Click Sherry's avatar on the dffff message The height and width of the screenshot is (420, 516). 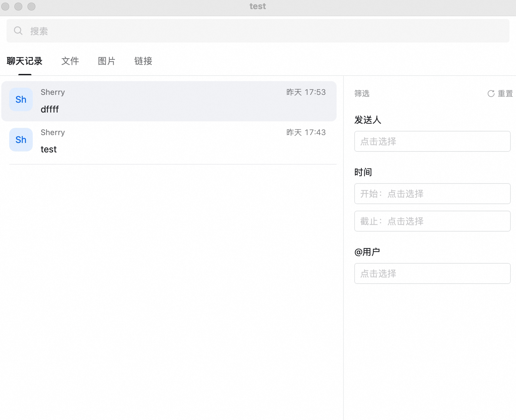pyautogui.click(x=21, y=99)
